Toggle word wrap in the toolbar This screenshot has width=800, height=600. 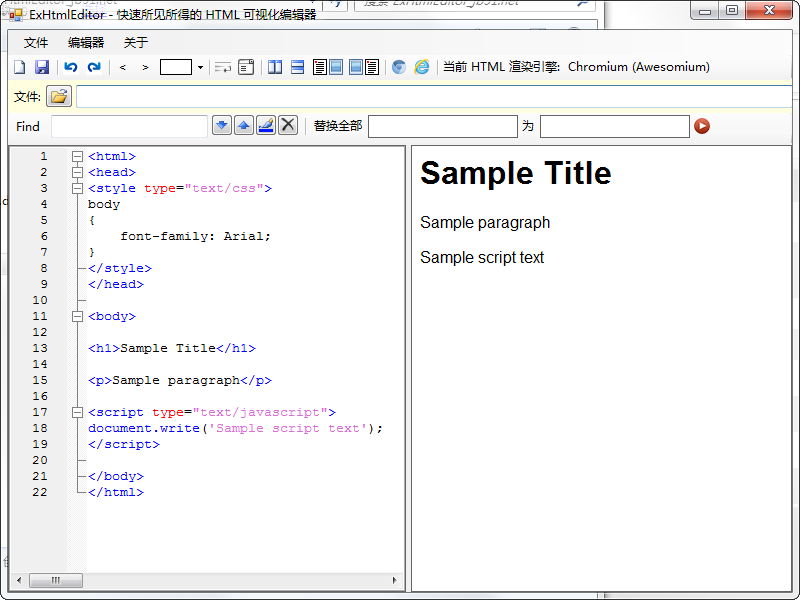pyautogui.click(x=222, y=67)
